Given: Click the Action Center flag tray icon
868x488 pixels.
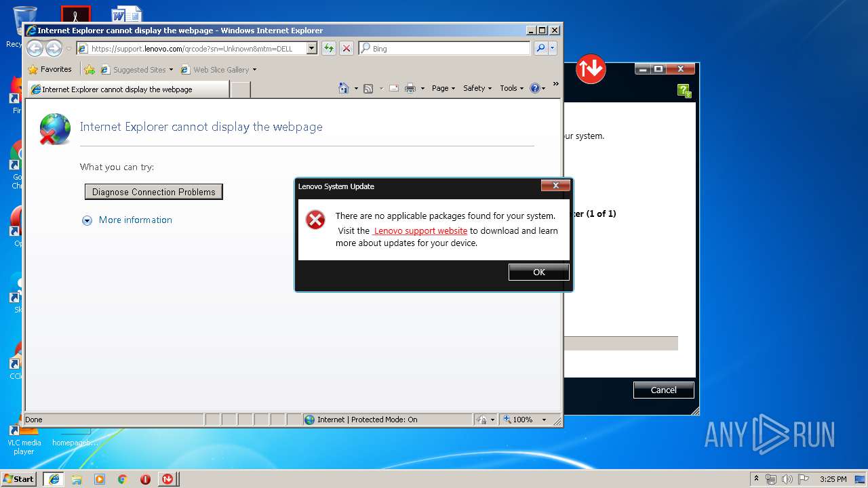Looking at the screenshot, I should click(803, 479).
